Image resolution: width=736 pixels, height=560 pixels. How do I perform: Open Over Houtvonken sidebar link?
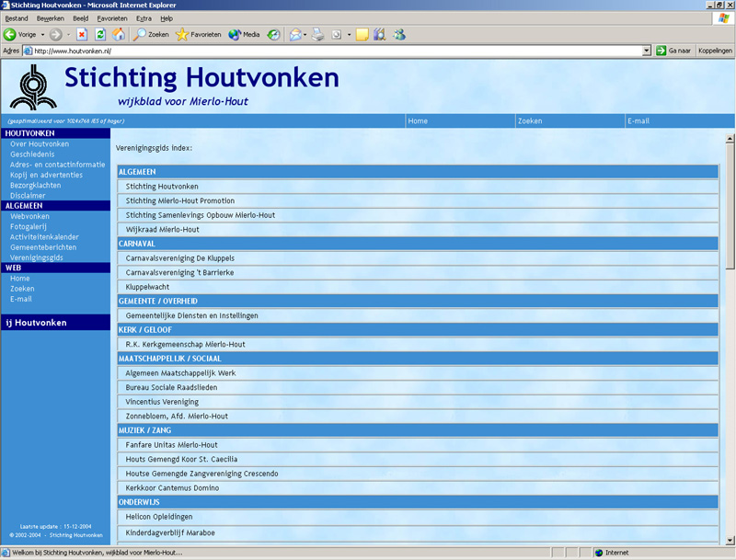40,144
